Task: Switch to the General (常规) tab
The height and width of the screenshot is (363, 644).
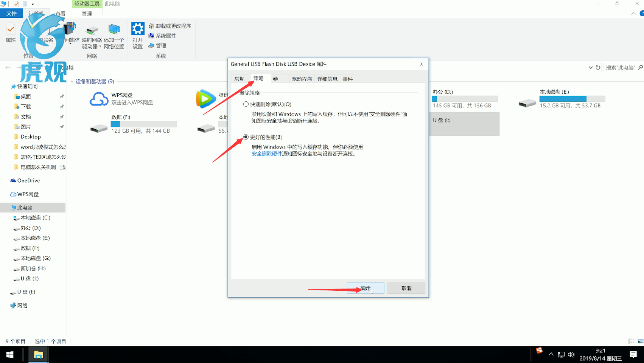Action: tap(239, 79)
